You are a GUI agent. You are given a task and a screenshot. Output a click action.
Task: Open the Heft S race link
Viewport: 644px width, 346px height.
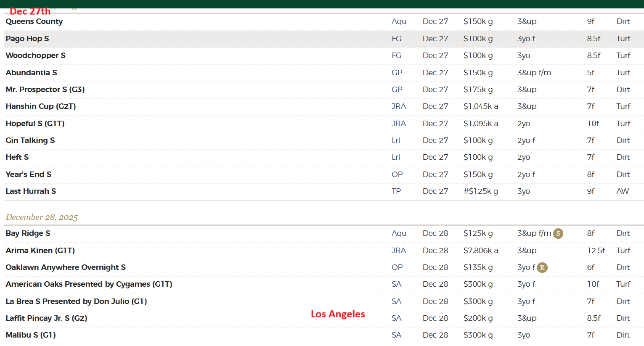tap(17, 157)
